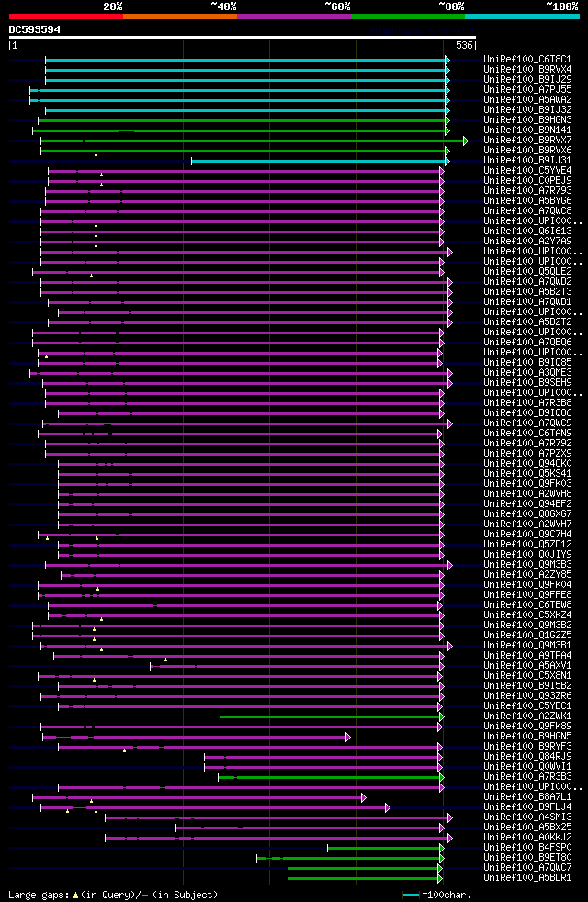Screen dimensions: 588x902
Task: Select the green alignment bar for B9RVX7
Action: 254,141
